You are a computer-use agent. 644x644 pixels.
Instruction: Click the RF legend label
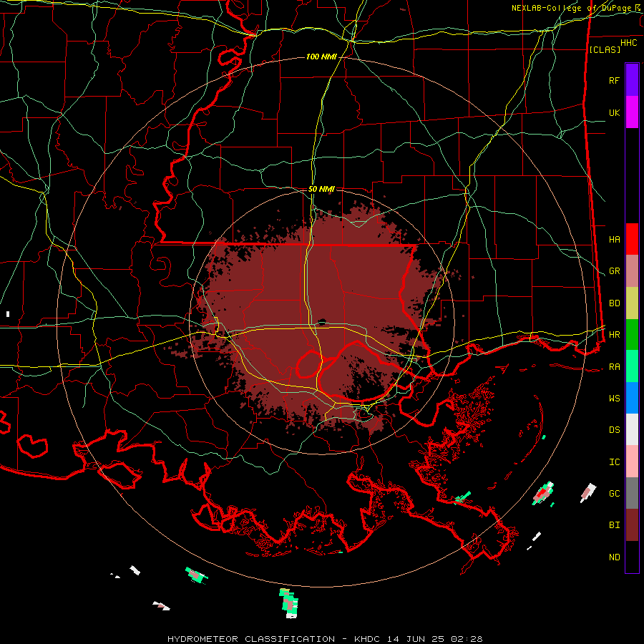(615, 80)
